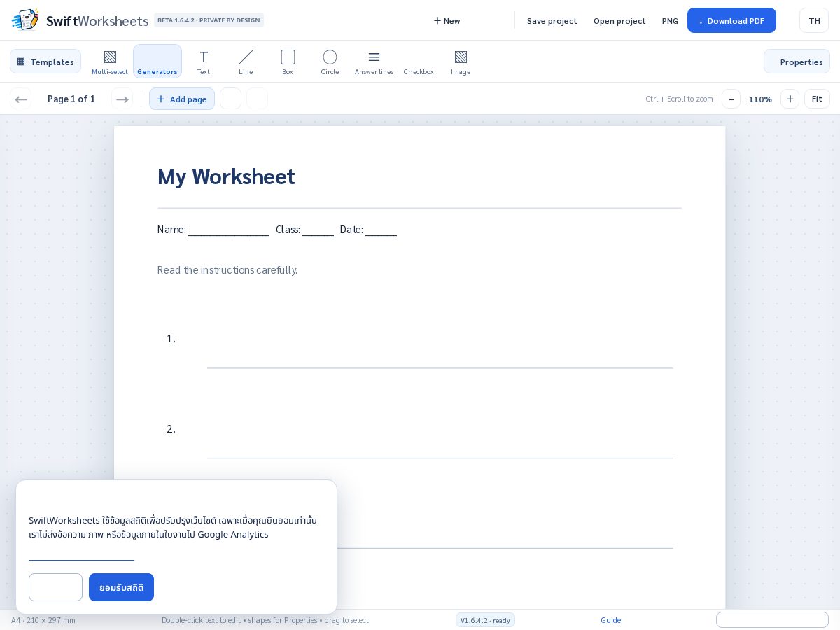Export as PNG
840x630 pixels.
pyautogui.click(x=670, y=20)
